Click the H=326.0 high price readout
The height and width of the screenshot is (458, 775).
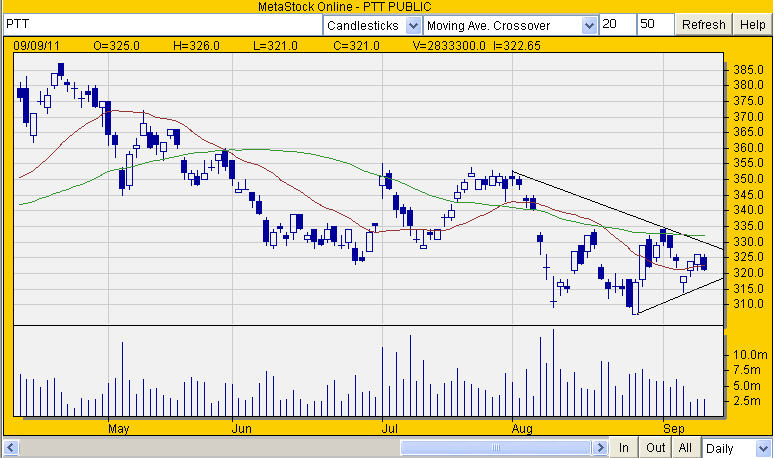[x=196, y=46]
